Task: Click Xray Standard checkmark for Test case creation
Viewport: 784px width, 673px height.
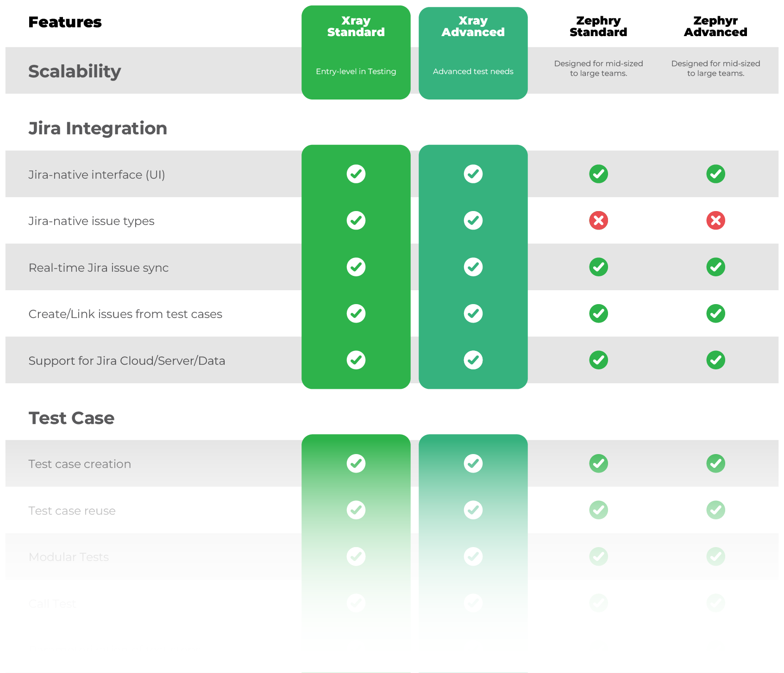Action: point(356,463)
